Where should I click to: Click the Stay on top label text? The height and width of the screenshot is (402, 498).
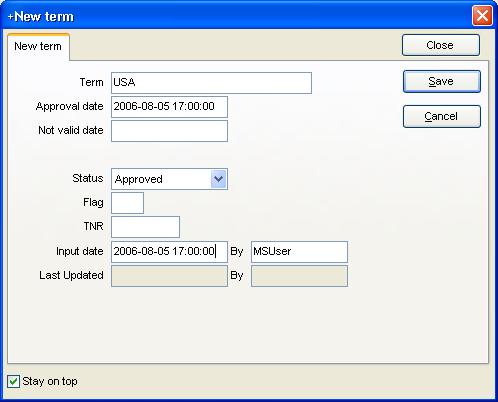[x=50, y=381]
